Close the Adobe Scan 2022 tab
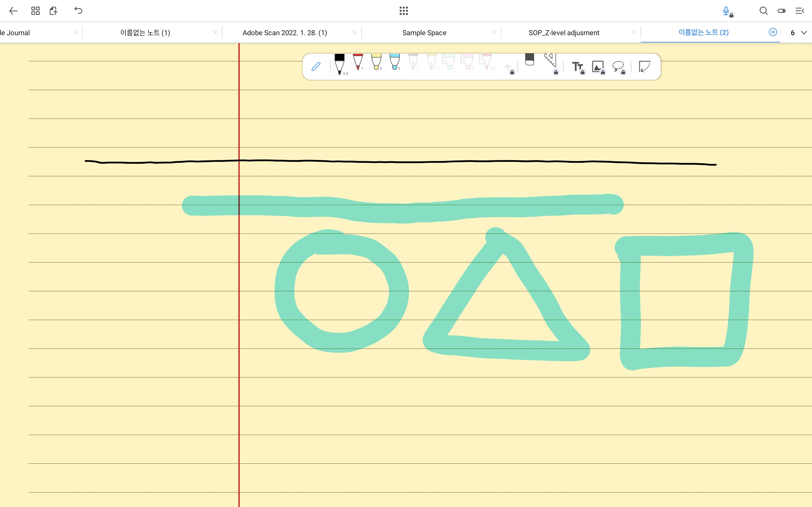The height and width of the screenshot is (507, 812). tap(354, 33)
